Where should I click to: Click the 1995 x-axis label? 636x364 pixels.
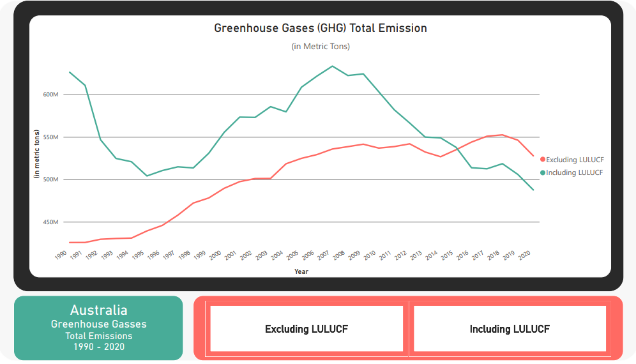[138, 255]
